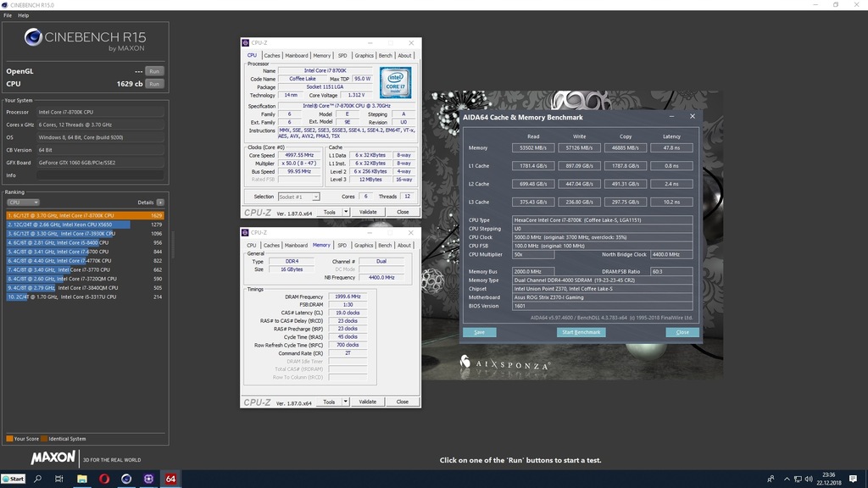
Task: Click Tools button in lower CPU-Z
Action: point(329,402)
